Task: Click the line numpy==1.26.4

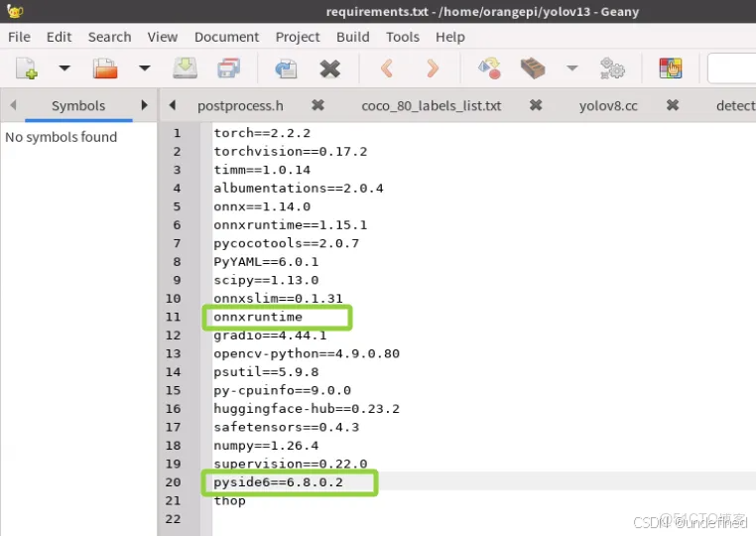Action: pos(266,446)
